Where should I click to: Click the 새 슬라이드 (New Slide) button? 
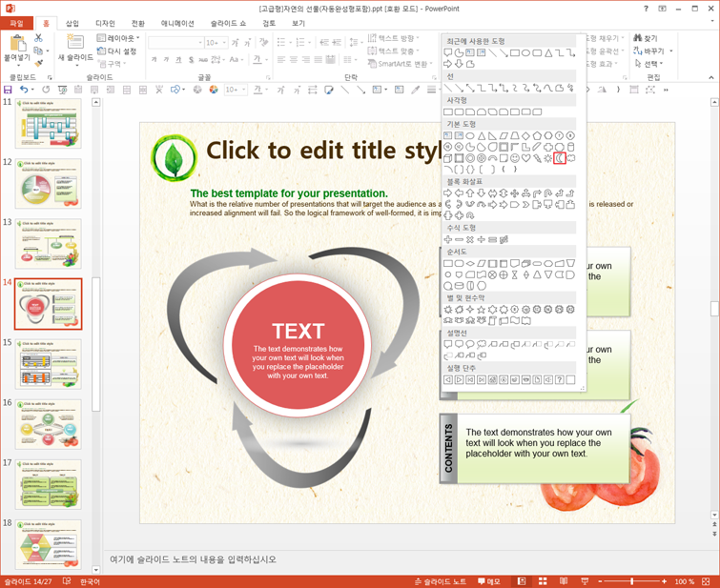pos(75,49)
